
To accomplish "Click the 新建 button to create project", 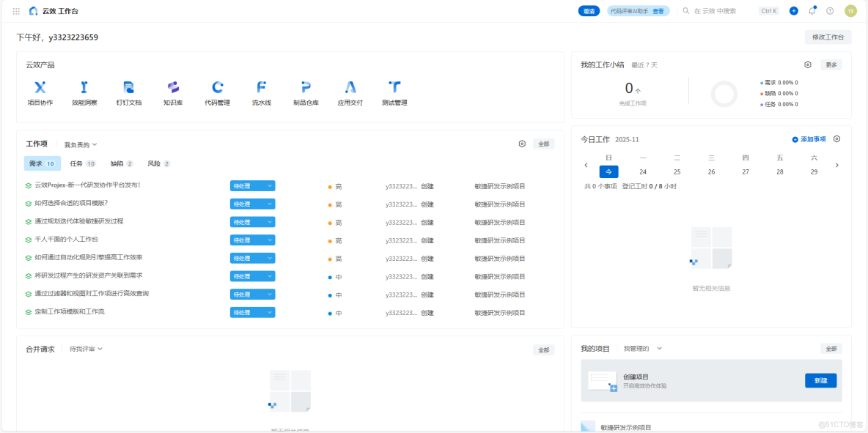I will 820,381.
